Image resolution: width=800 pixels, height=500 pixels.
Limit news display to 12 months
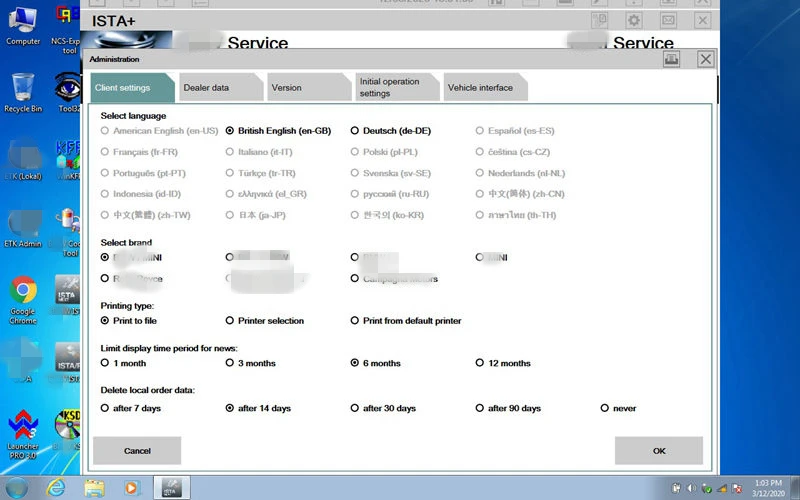coord(503,363)
